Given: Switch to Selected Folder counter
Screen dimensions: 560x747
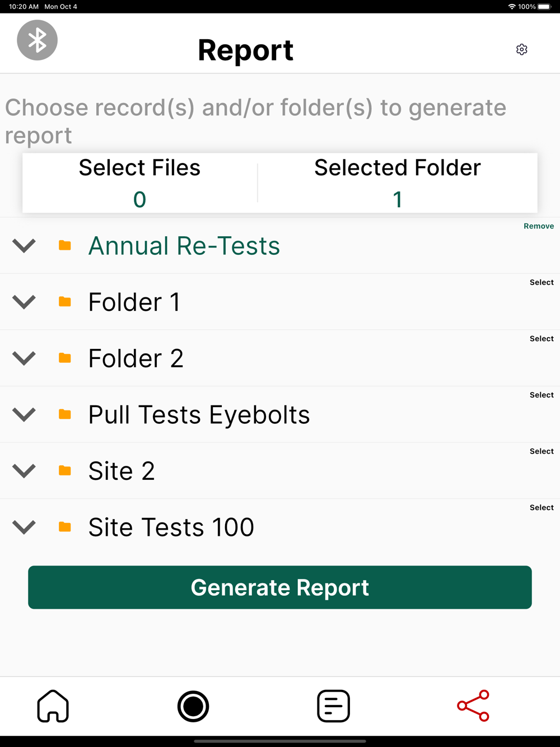Looking at the screenshot, I should coord(397,183).
